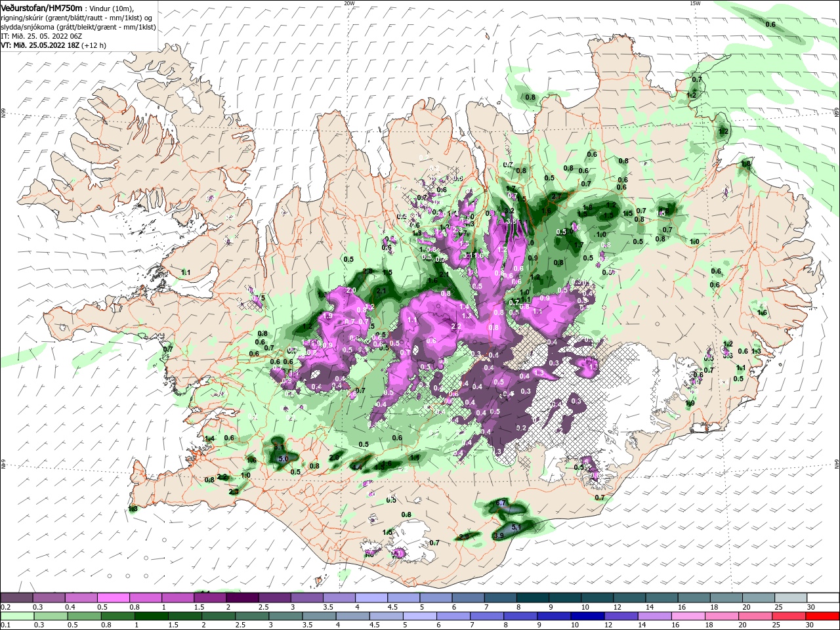This screenshot has width=840, height=630.
Task: Click the 'VT: Mið. 25.05.2022 18Z' valid time
Action: (x=40, y=45)
